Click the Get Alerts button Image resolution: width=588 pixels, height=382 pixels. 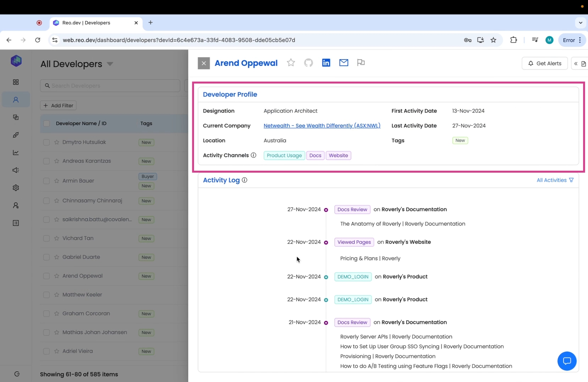point(544,63)
